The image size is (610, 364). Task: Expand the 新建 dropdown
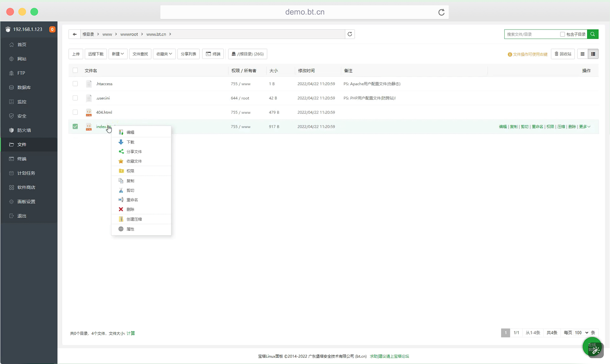tap(118, 54)
